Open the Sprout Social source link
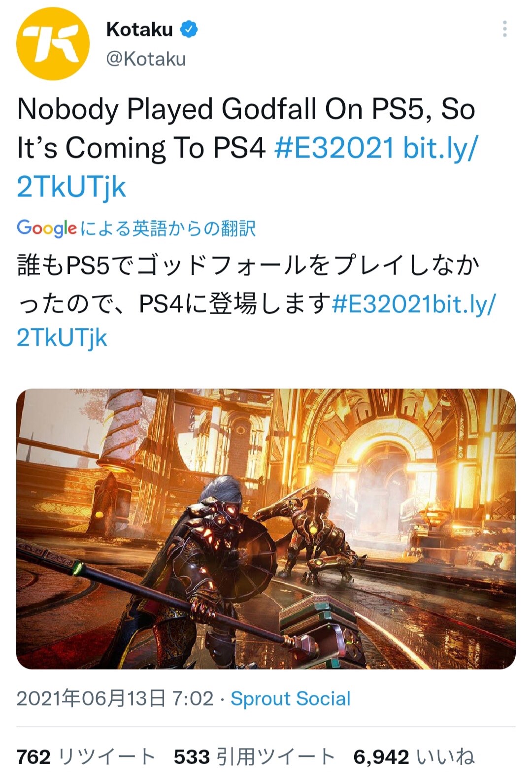 pos(291,698)
